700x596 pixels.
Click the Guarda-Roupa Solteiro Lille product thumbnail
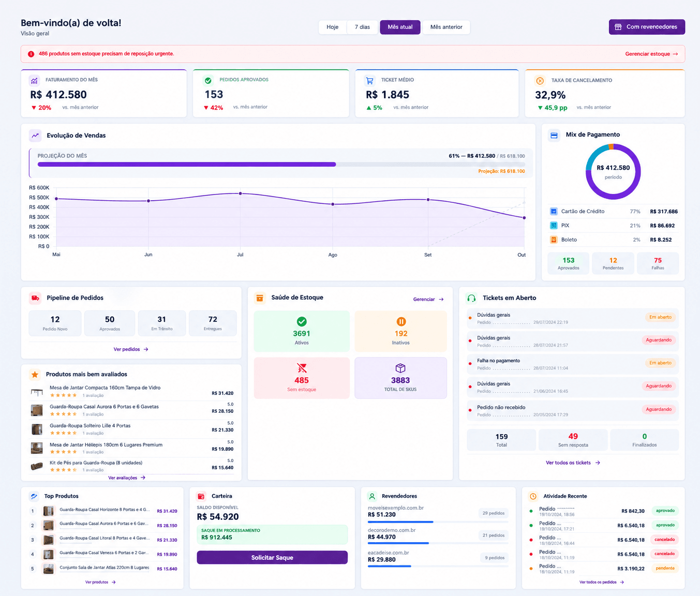pos(37,429)
